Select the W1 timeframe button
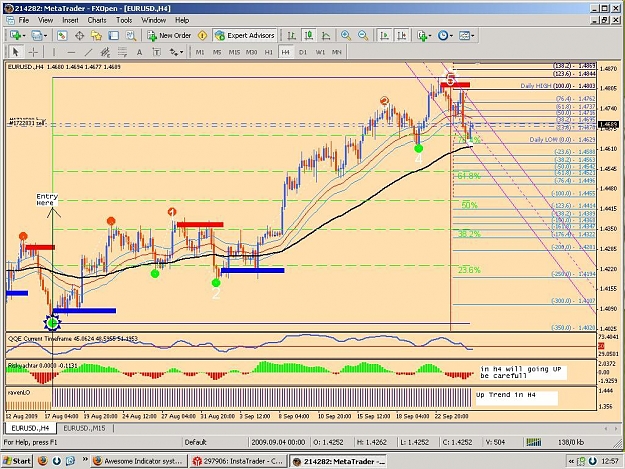 [x=320, y=52]
